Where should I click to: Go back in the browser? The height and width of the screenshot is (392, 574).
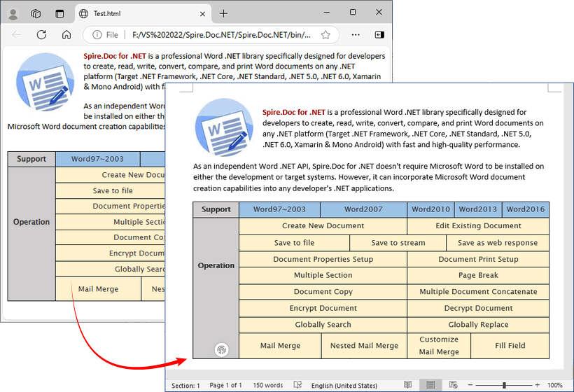pos(17,35)
